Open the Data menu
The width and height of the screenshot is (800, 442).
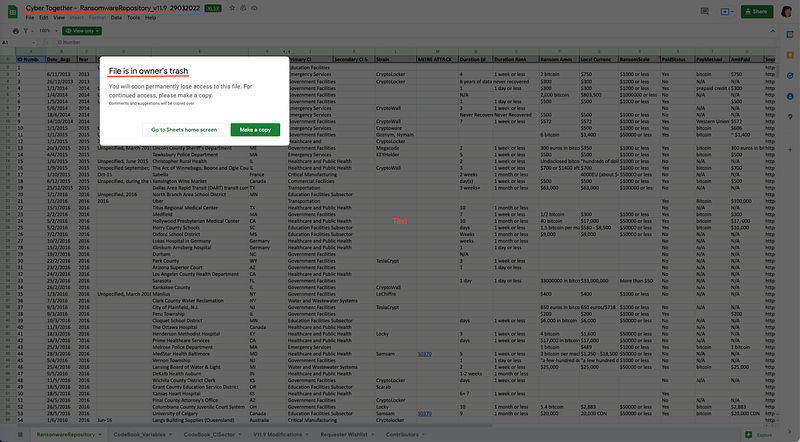pyautogui.click(x=116, y=17)
